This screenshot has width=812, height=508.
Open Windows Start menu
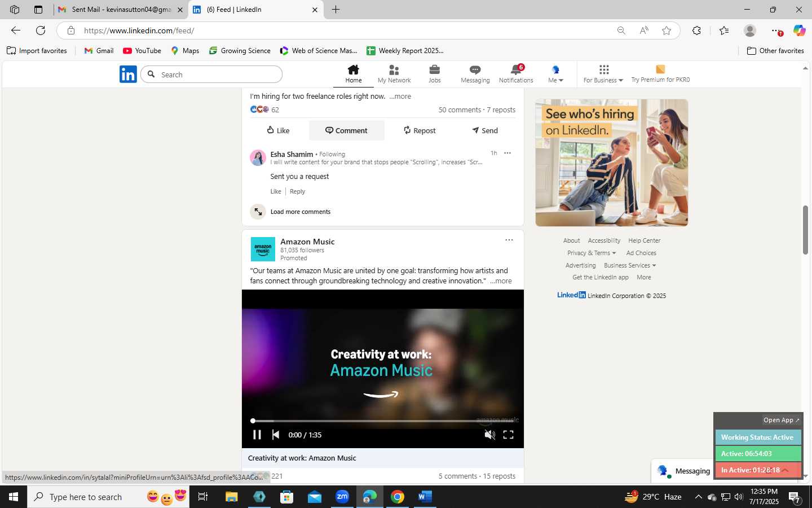coord(14,497)
